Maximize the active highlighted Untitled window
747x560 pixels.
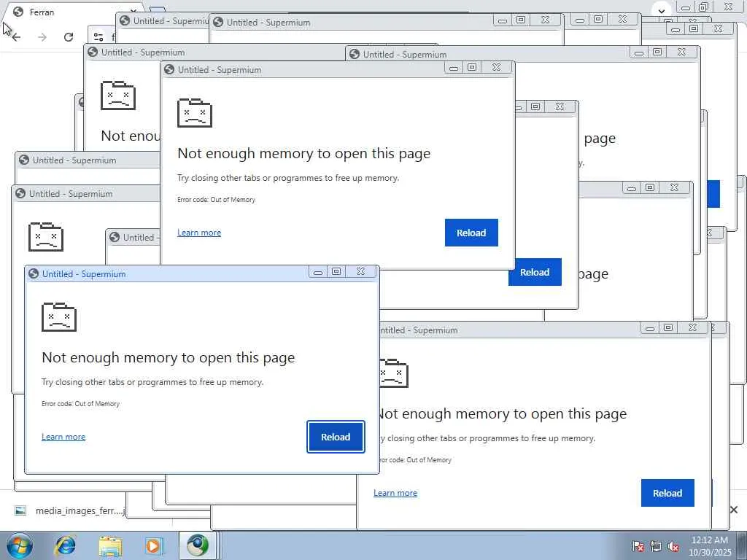point(336,271)
